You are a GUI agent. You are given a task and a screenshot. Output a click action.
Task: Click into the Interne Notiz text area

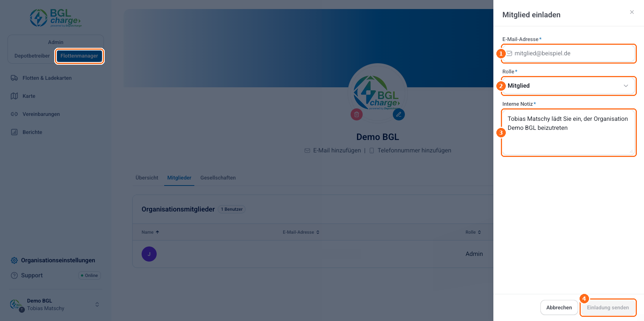coord(569,132)
